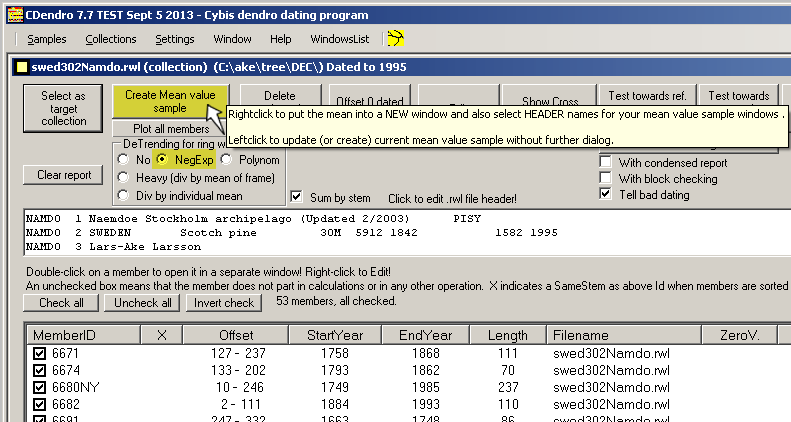Image resolution: width=791 pixels, height=422 pixels.
Task: Sort by Length column header
Action: click(507, 335)
